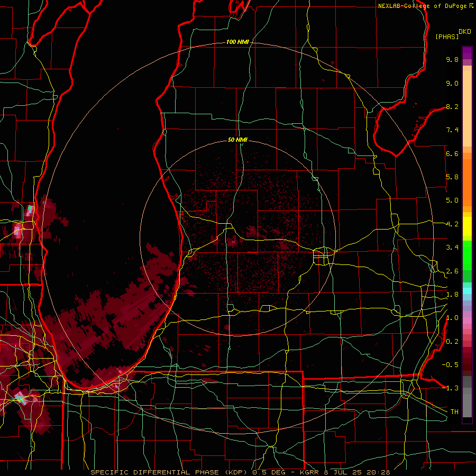Click the 8.2 scale value
Screen dimensions: 476x476
click(x=452, y=106)
